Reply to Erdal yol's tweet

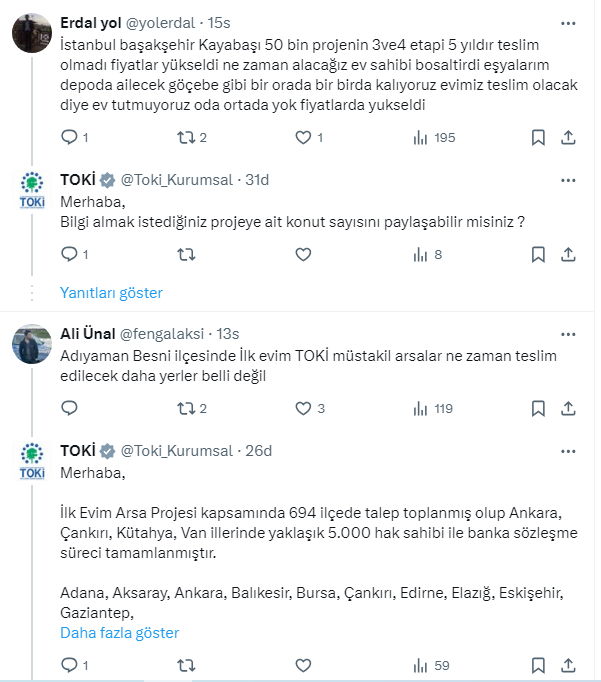coord(69,138)
